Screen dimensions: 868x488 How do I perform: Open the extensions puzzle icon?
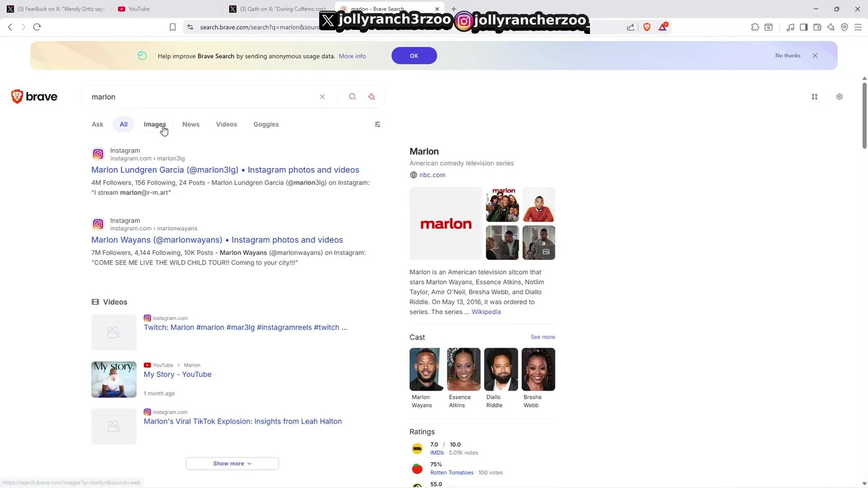(755, 27)
